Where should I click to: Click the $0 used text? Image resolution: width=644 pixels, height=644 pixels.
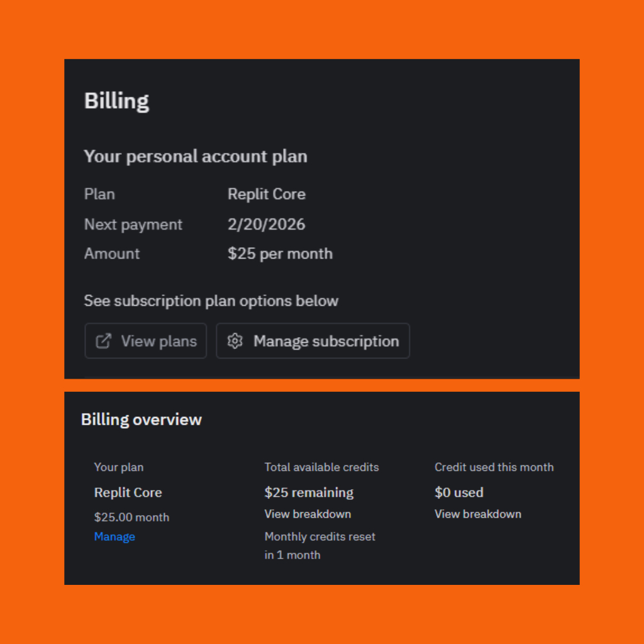[458, 492]
